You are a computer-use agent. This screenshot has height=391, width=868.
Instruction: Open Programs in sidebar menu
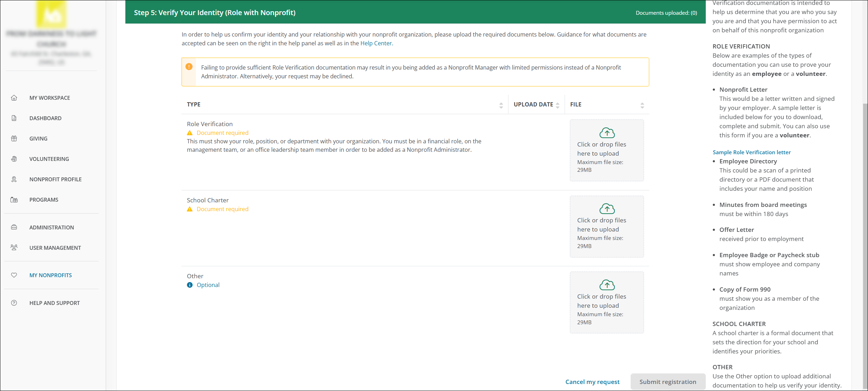click(44, 200)
